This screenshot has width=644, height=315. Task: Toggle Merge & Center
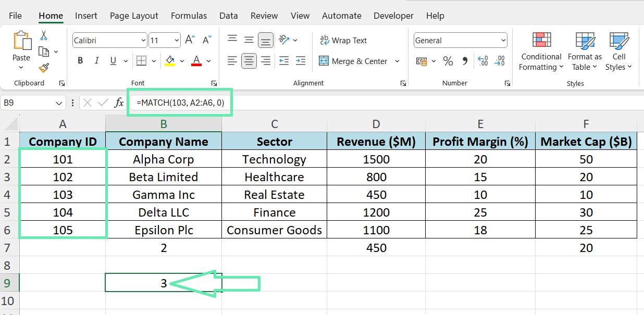coord(353,61)
